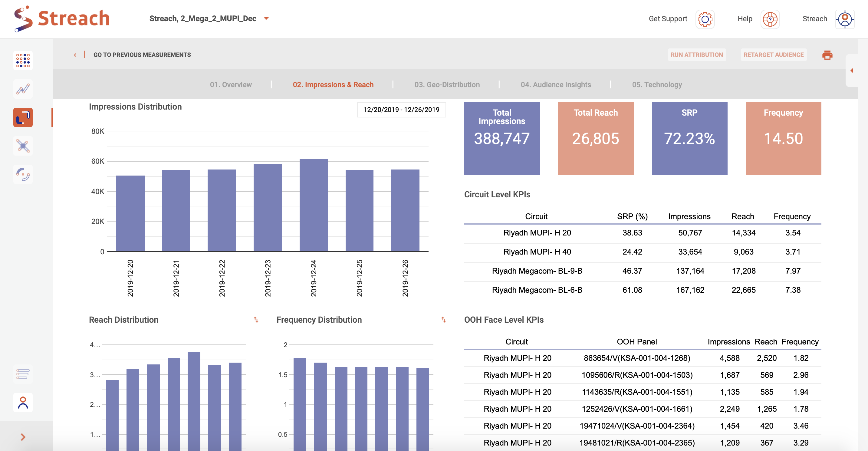Select 02. Impressions & Reach tab
Image resolution: width=868 pixels, height=451 pixels.
333,85
